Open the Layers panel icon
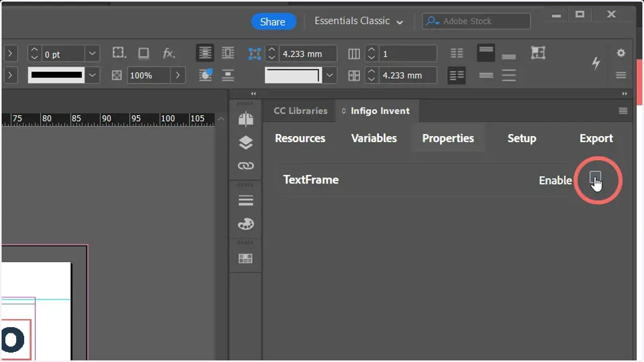Image resolution: width=644 pixels, height=362 pixels. coord(246,143)
